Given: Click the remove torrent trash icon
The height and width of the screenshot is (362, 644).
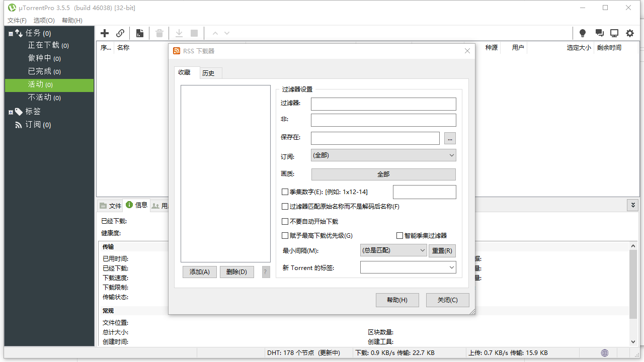Looking at the screenshot, I should [x=159, y=33].
